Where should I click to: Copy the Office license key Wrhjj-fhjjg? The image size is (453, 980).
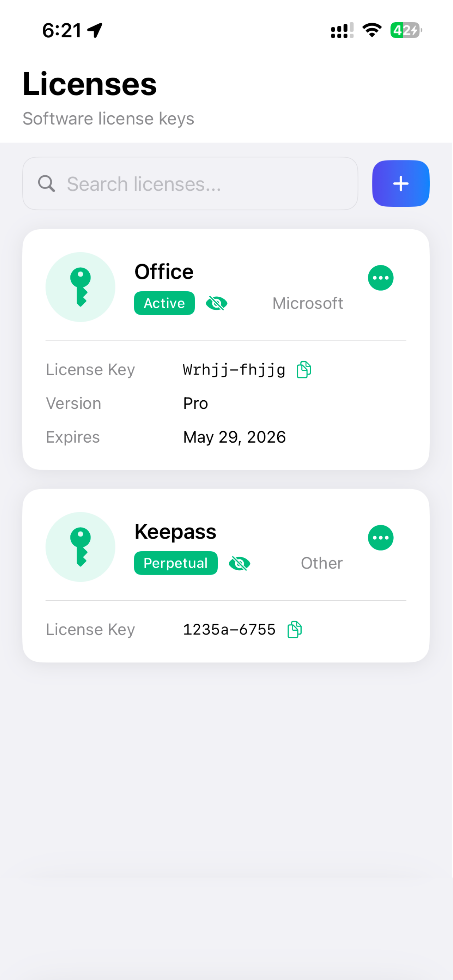pos(304,369)
